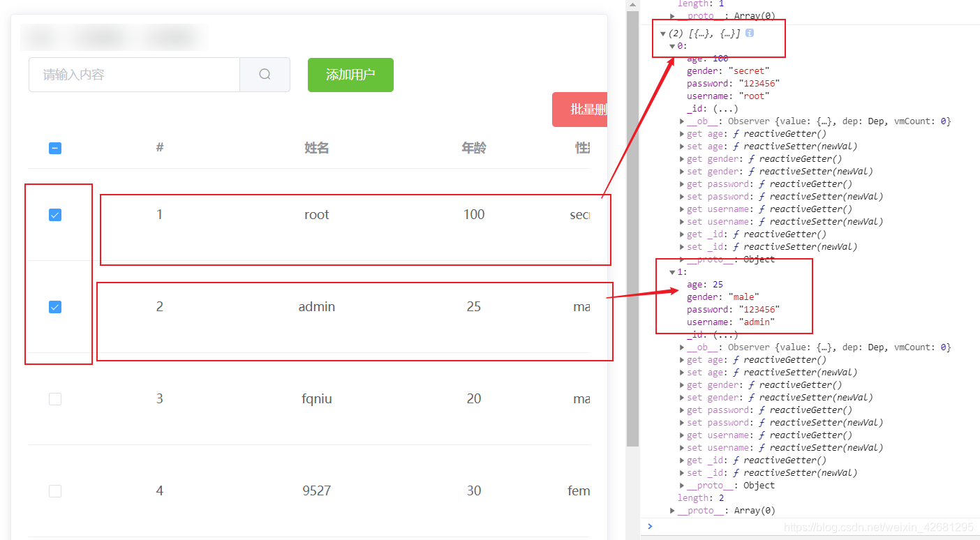Check the checkbox for the fqniu row
980x540 pixels.
coord(55,399)
